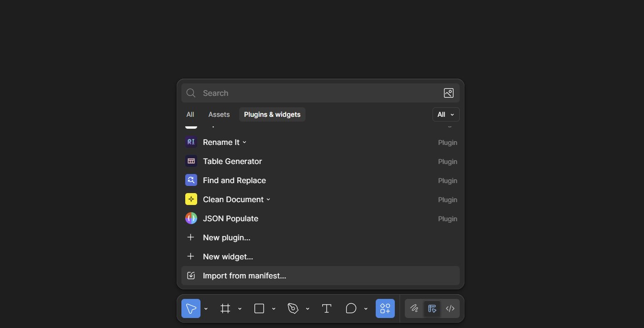Choose New widget… option
The height and width of the screenshot is (328, 644).
click(320, 256)
